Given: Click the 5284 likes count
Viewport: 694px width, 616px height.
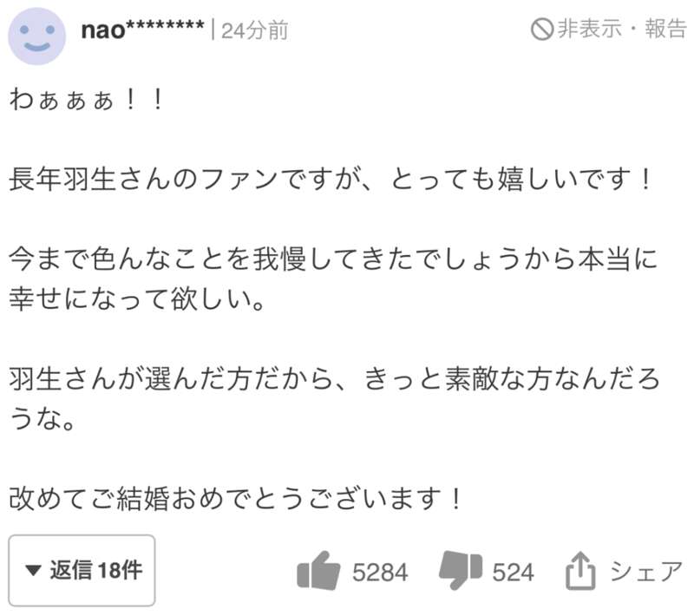Looking at the screenshot, I should (x=380, y=572).
